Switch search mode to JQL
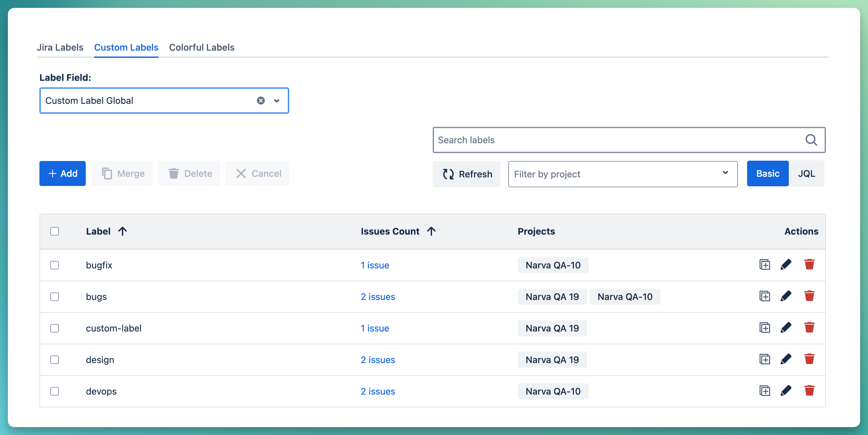This screenshot has height=435, width=868. (x=806, y=173)
